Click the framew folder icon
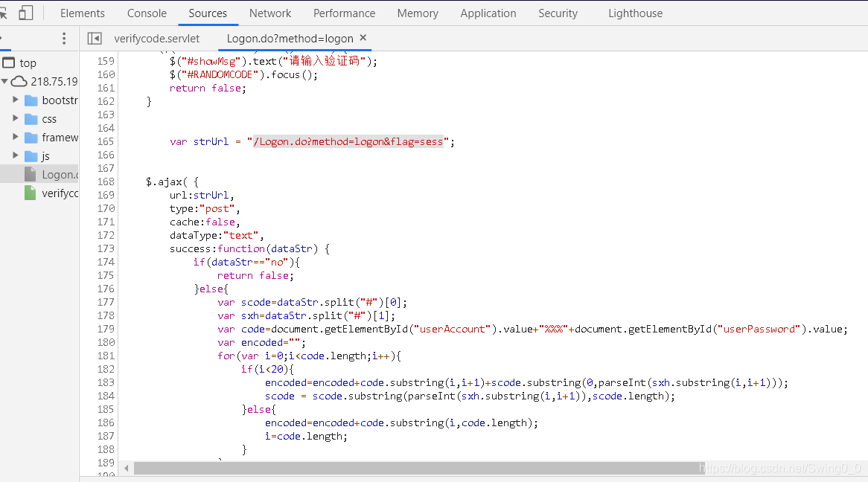The height and width of the screenshot is (482, 868). tap(31, 138)
